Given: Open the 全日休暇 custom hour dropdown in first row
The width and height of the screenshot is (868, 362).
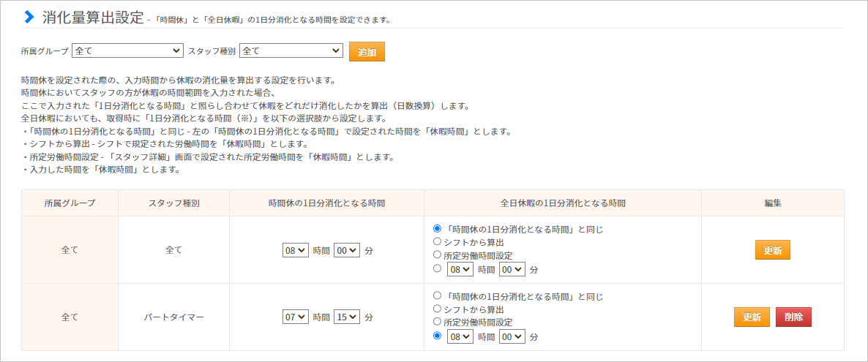Looking at the screenshot, I should click(460, 269).
